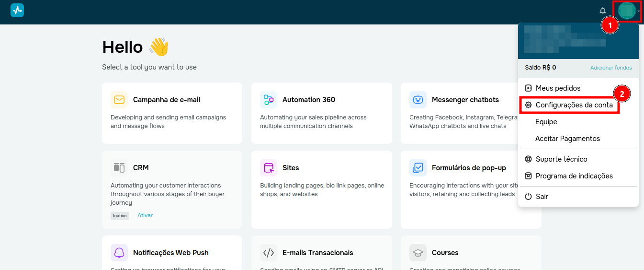Click the blurred account name header
Screen dimensions: 644x270
[565, 38]
